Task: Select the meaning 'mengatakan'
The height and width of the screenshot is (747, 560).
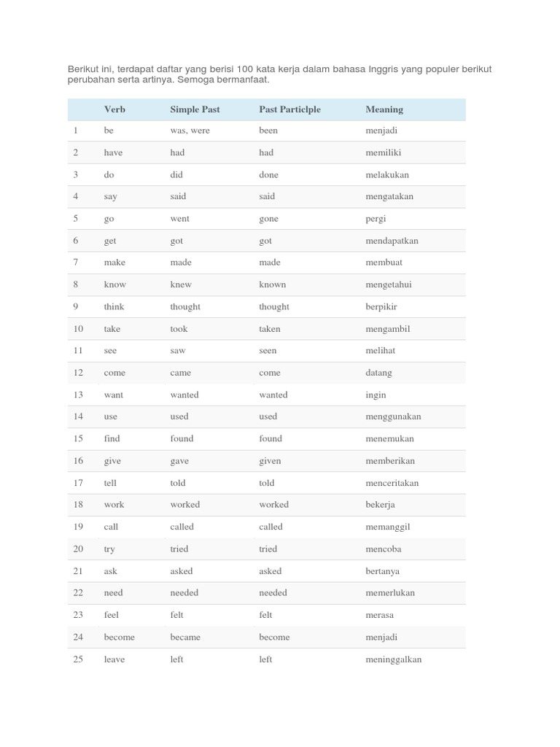Action: (389, 196)
